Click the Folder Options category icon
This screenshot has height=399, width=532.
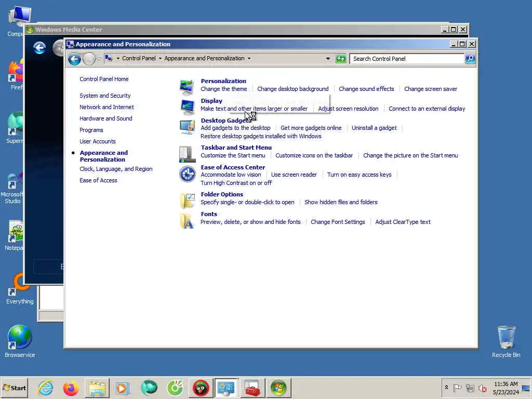[x=187, y=201]
